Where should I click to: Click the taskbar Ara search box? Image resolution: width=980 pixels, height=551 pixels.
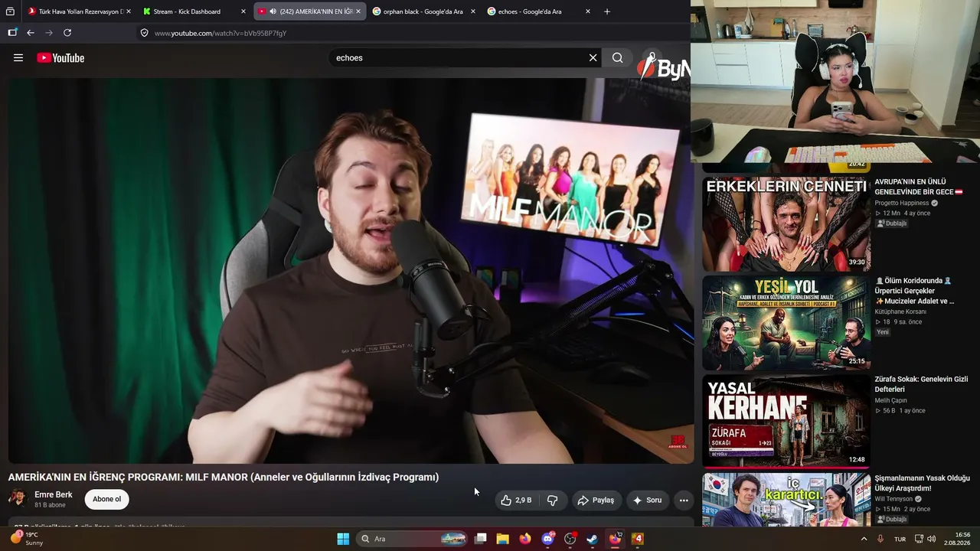pyautogui.click(x=413, y=539)
